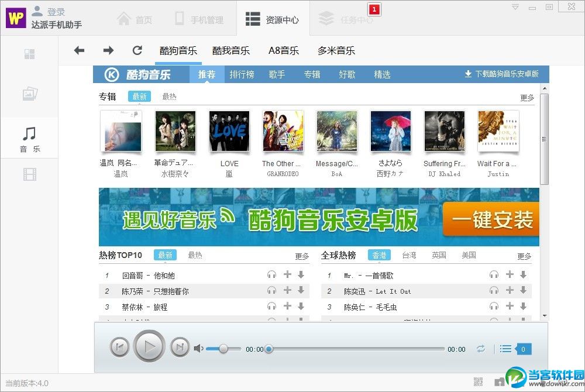Screen dimensions: 585x392
Task: Select the A8音乐 source tab
Action: pos(284,51)
